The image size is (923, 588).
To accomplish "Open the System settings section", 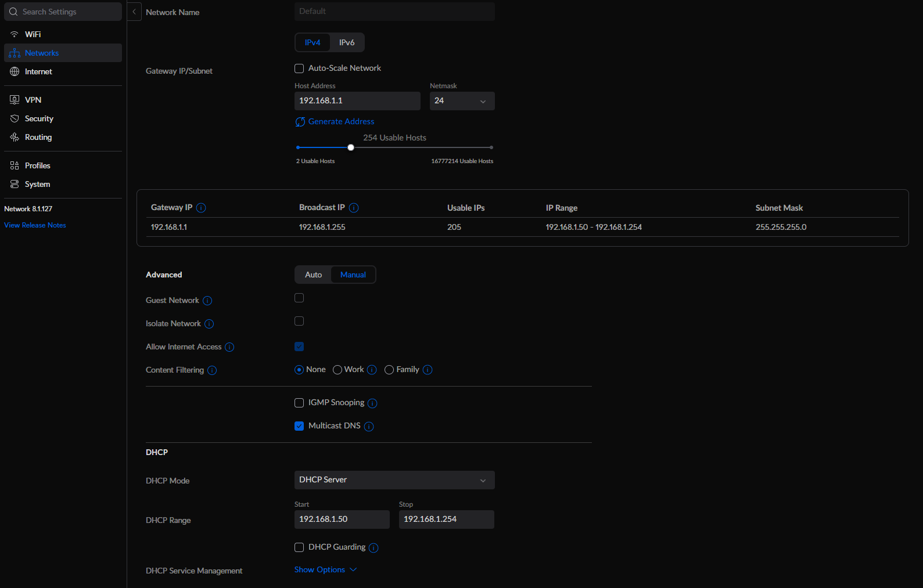I will [x=63, y=184].
